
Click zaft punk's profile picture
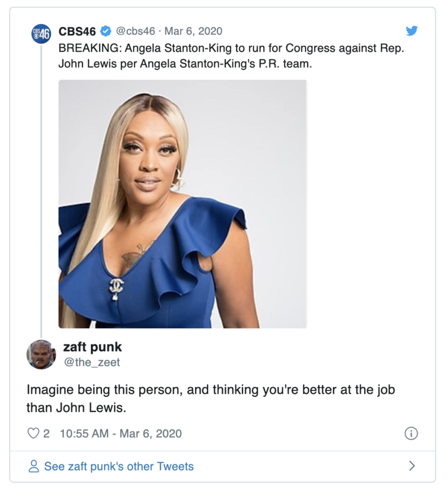point(41,355)
